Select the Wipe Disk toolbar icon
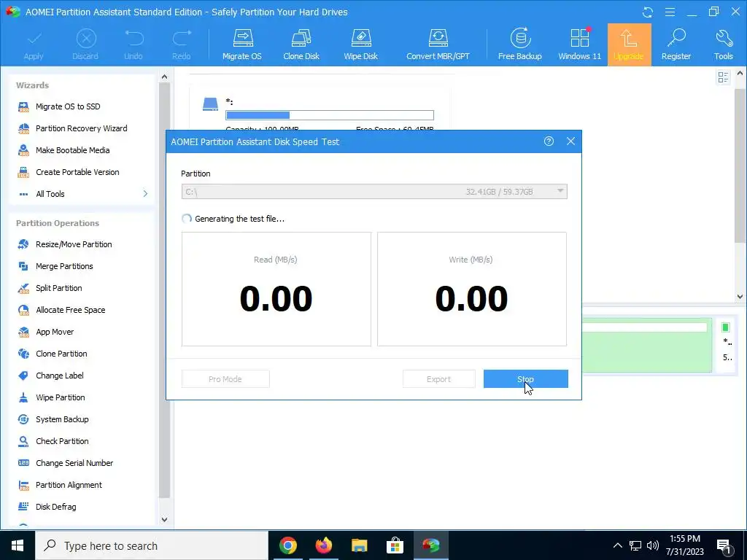747x560 pixels. coord(360,44)
